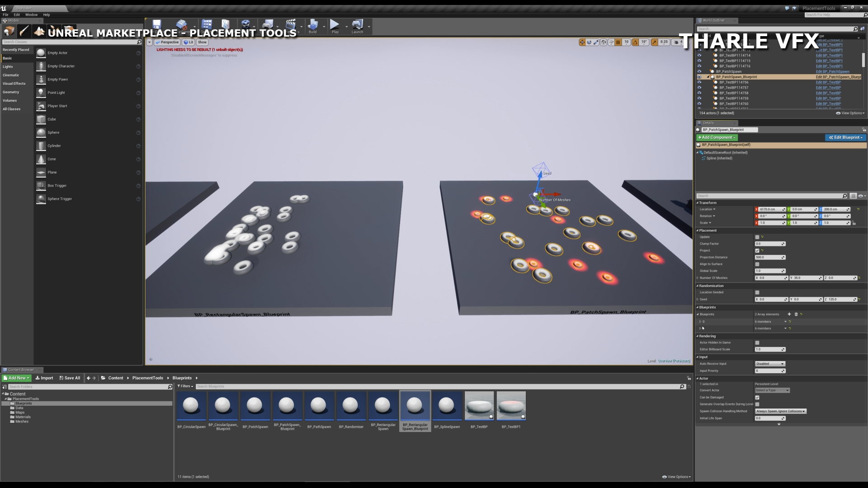Enable Actor Hidden In Game checkbox

click(x=757, y=343)
